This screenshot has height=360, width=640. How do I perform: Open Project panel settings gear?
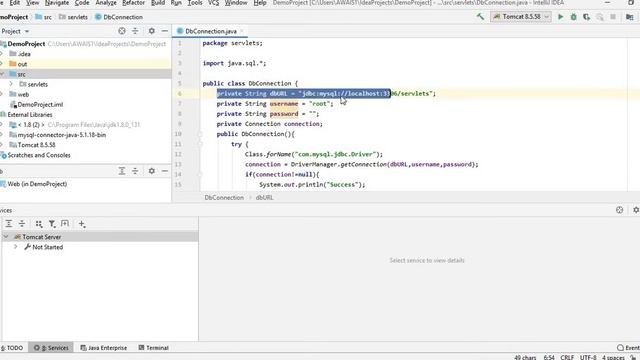coord(151,31)
